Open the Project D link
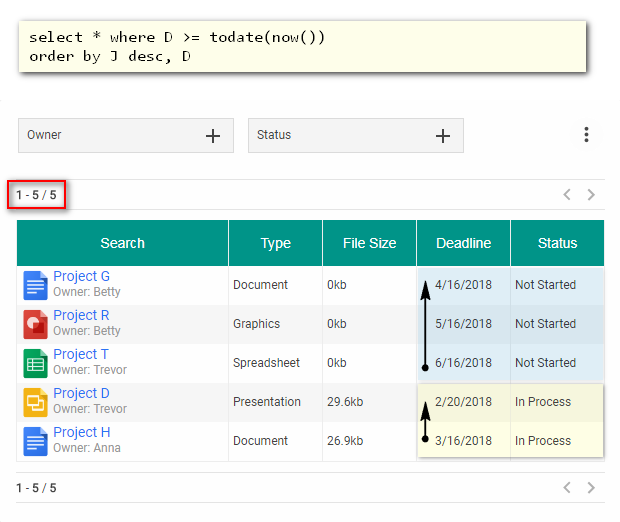This screenshot has width=620, height=522. coord(81,394)
